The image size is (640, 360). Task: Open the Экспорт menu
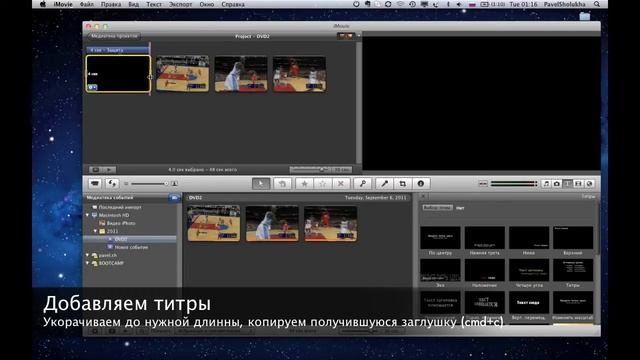tap(180, 4)
